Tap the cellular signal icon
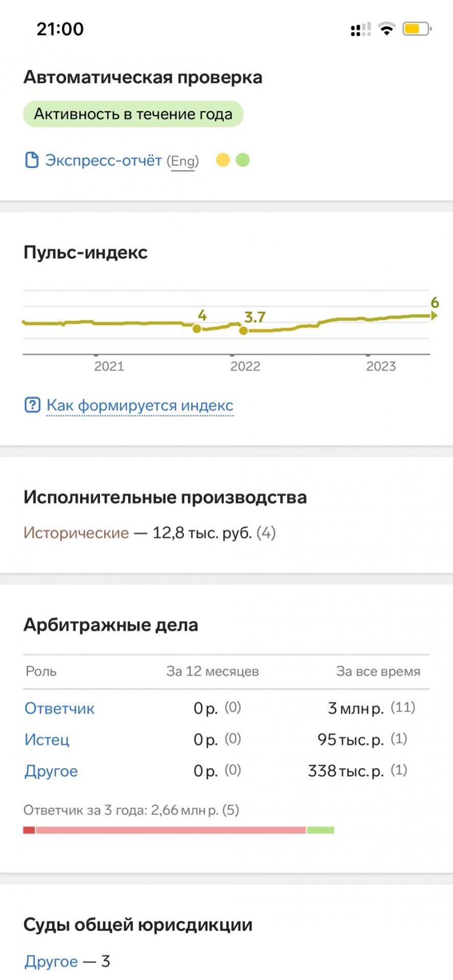The height and width of the screenshot is (980, 453). 361,30
